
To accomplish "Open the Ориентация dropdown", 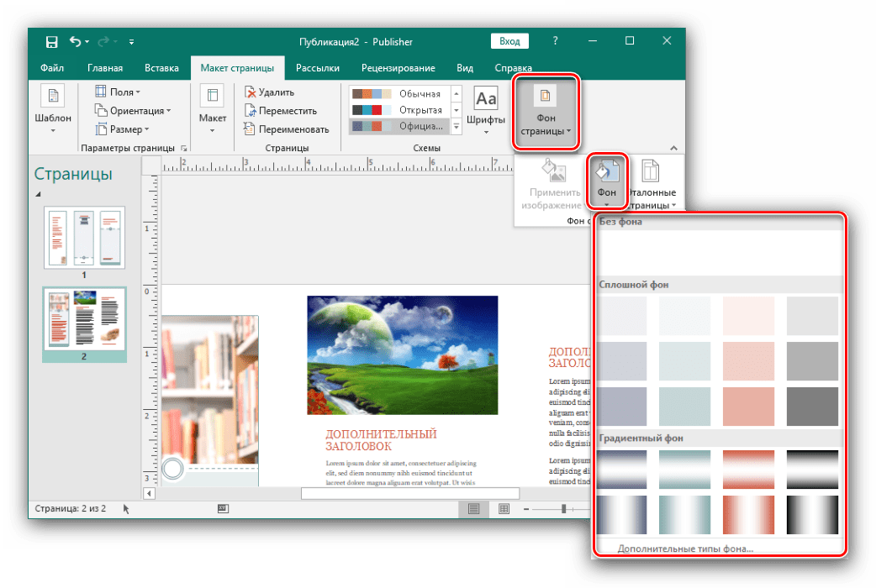I will pyautogui.click(x=132, y=110).
